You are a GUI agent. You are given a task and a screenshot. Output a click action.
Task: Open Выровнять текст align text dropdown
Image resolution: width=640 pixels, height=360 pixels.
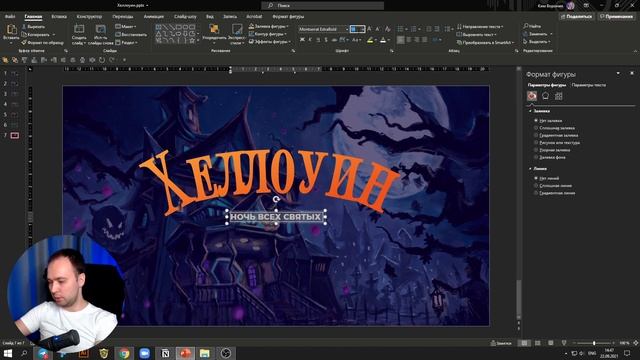476,35
